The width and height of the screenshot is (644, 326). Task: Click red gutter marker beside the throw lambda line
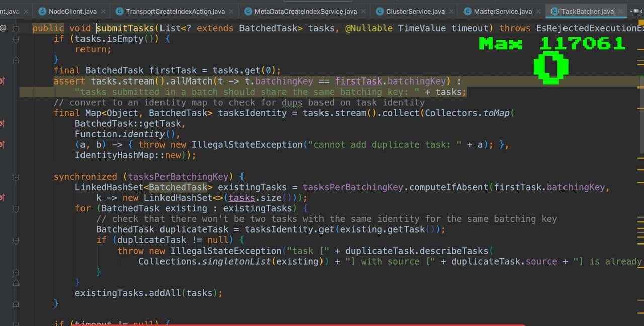pyautogui.click(x=3, y=145)
